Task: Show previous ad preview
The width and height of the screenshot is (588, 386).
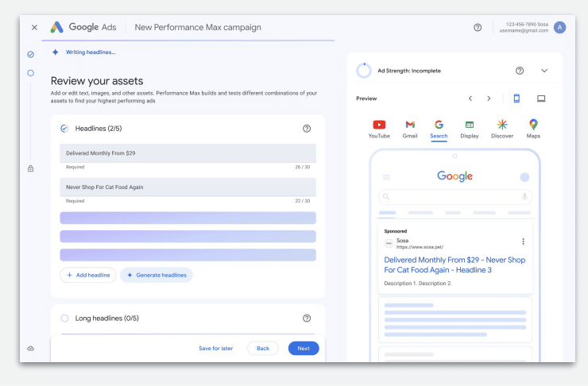Action: pyautogui.click(x=470, y=98)
